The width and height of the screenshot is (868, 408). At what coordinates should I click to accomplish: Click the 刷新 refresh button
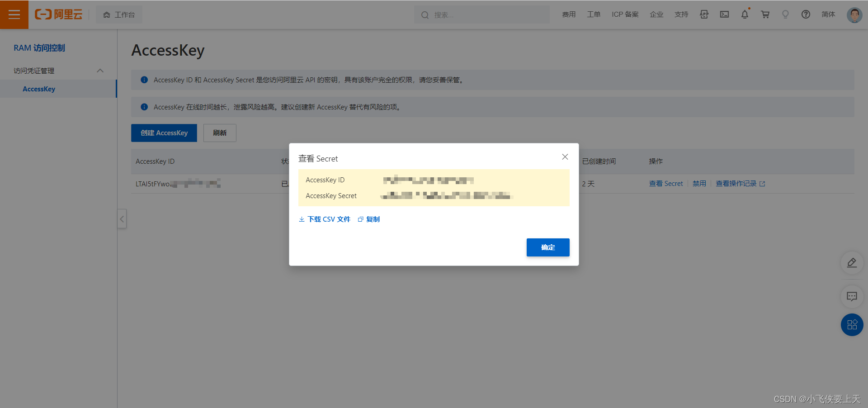tap(220, 133)
